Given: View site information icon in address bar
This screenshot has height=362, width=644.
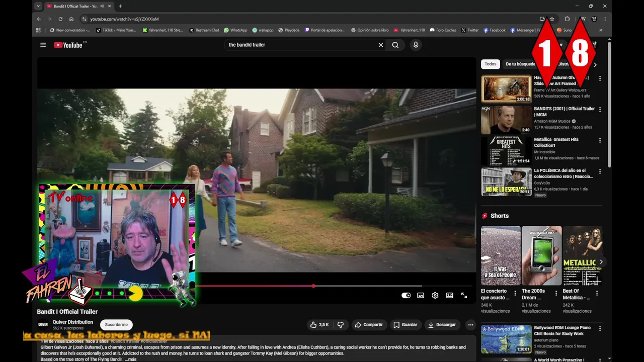Looking at the screenshot, I should tap(85, 19).
